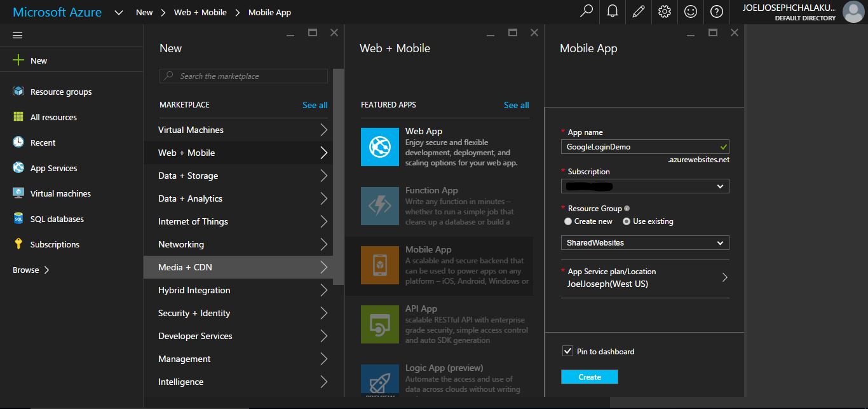Click the Web App tile icon
This screenshot has width=868, height=409.
380,147
